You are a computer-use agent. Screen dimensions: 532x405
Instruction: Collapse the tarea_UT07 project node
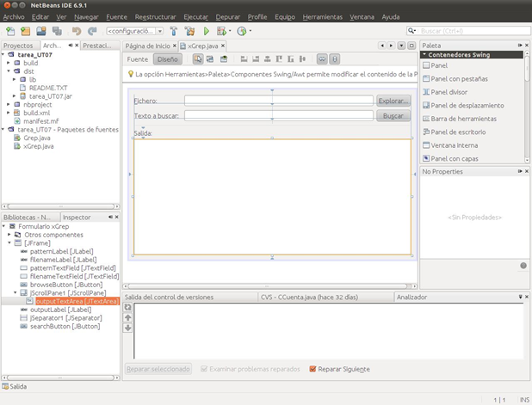click(3, 54)
